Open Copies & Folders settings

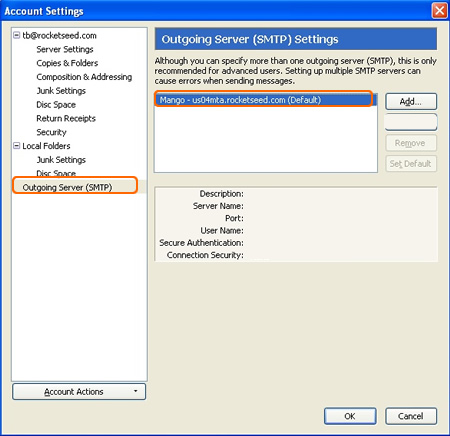click(67, 63)
